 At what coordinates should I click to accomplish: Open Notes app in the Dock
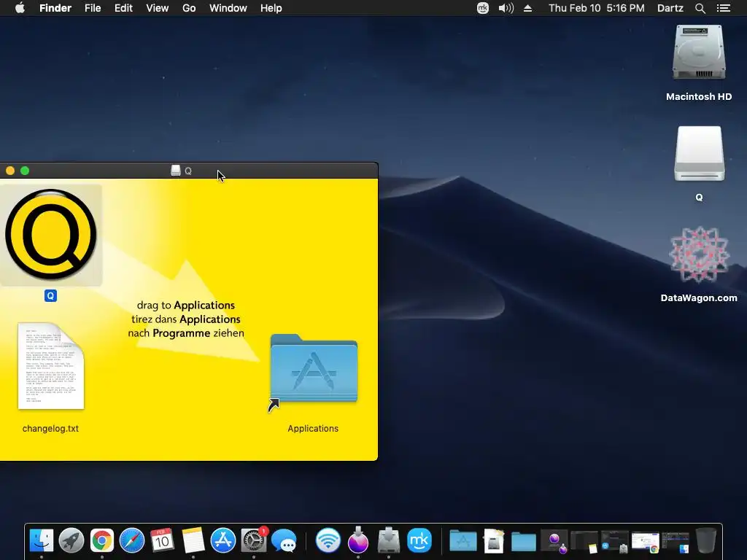pyautogui.click(x=193, y=540)
